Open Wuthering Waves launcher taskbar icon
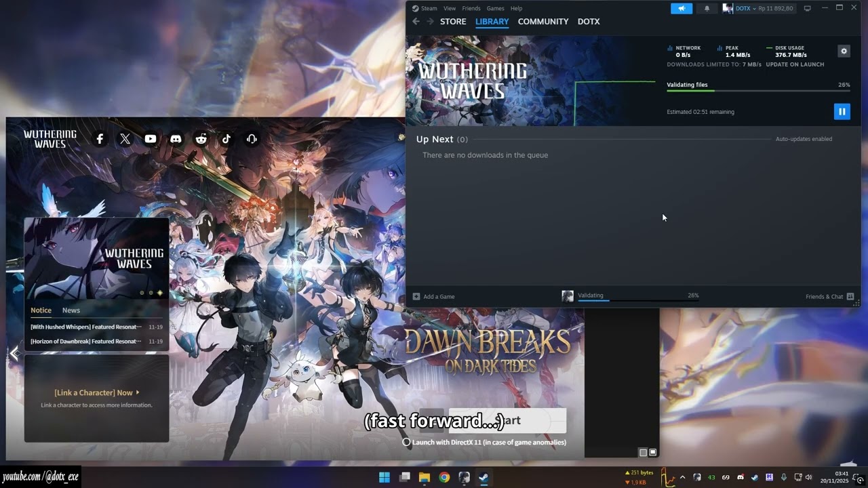Image resolution: width=868 pixels, height=488 pixels. [x=464, y=477]
